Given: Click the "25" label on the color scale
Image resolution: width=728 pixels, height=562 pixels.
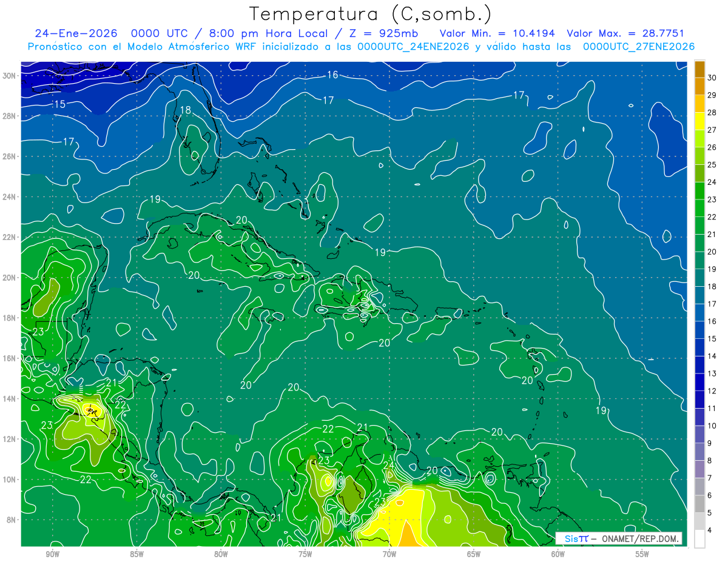Looking at the screenshot, I should coord(712,164).
